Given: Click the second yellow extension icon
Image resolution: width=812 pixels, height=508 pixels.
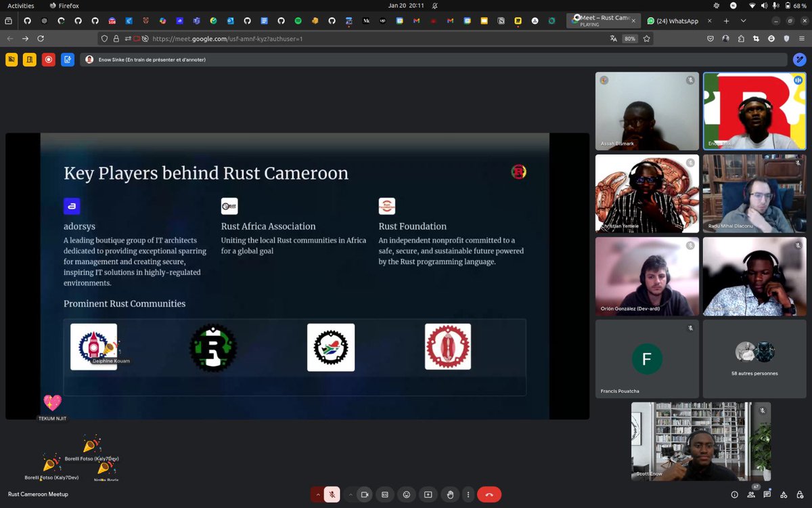Looking at the screenshot, I should [30, 60].
